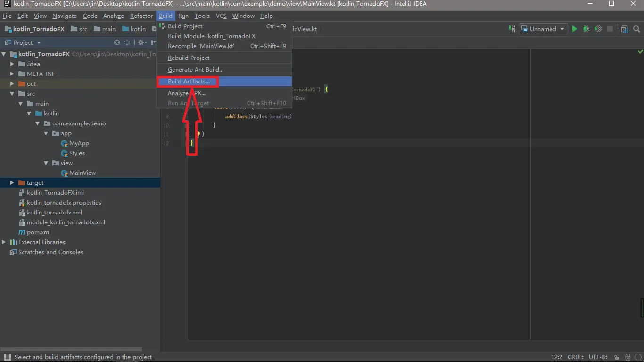The width and height of the screenshot is (644, 362).
Task: Click the green inspection checkmark in editor
Action: coord(640,51)
